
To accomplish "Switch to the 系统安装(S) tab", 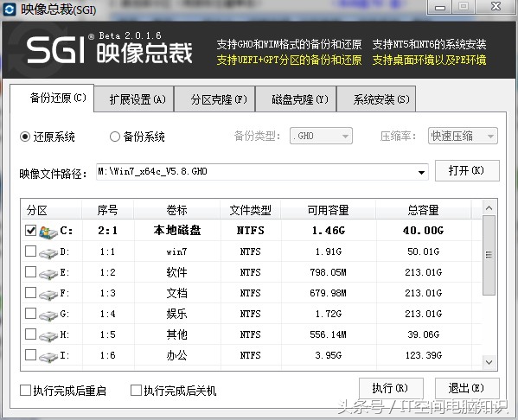I will [376, 99].
